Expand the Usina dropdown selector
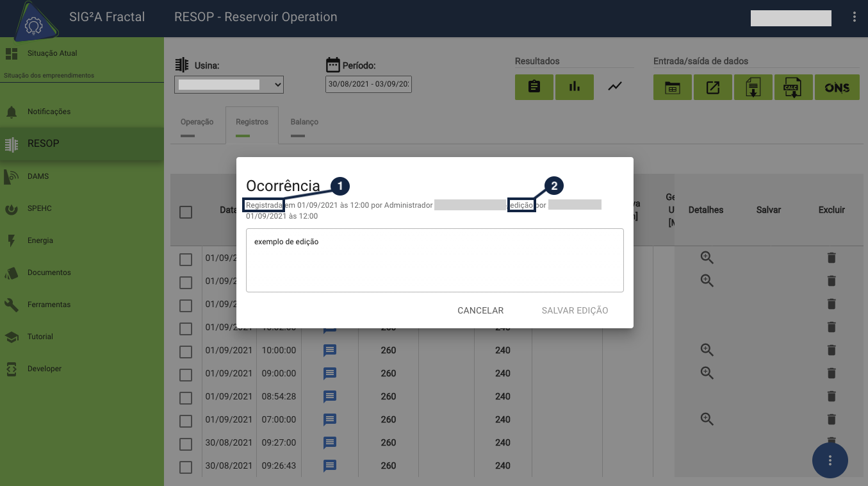 (x=229, y=85)
